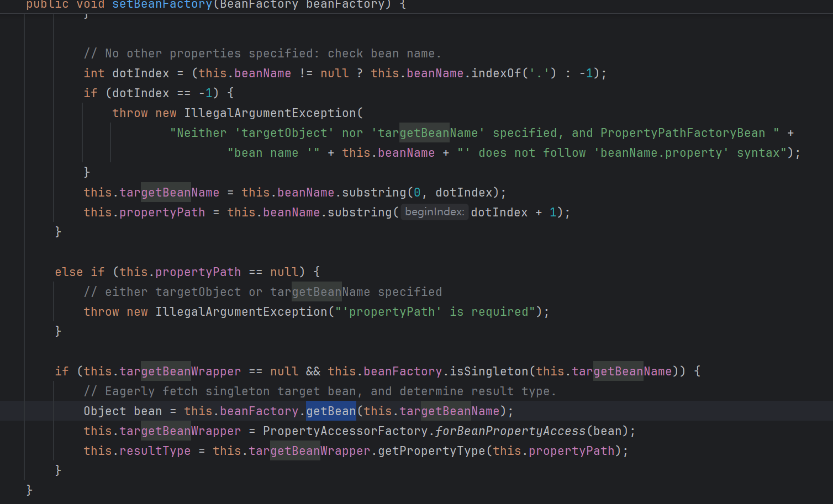This screenshot has width=833, height=504.
Task: Place cursor on highlighted getBean method call
Action: [331, 411]
